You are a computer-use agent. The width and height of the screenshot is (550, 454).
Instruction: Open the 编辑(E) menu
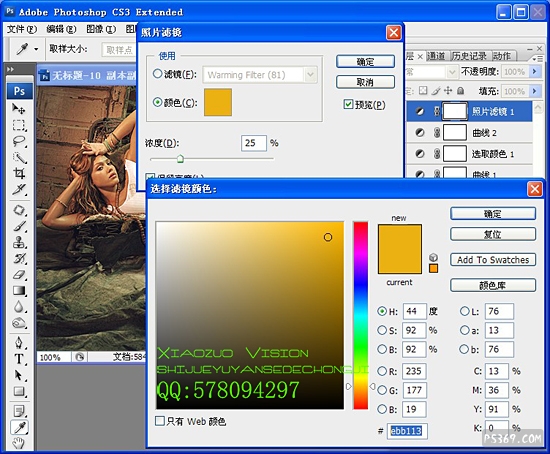tap(61, 29)
